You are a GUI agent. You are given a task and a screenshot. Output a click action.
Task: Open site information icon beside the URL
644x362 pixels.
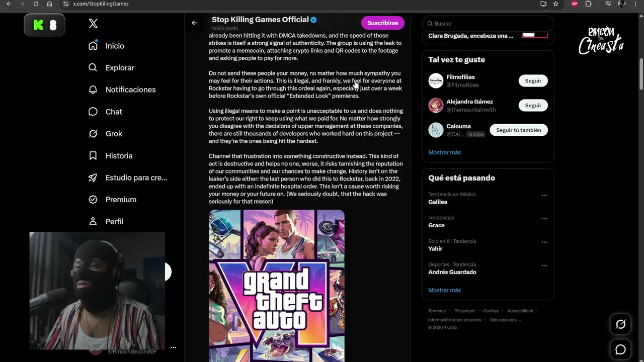(65, 4)
